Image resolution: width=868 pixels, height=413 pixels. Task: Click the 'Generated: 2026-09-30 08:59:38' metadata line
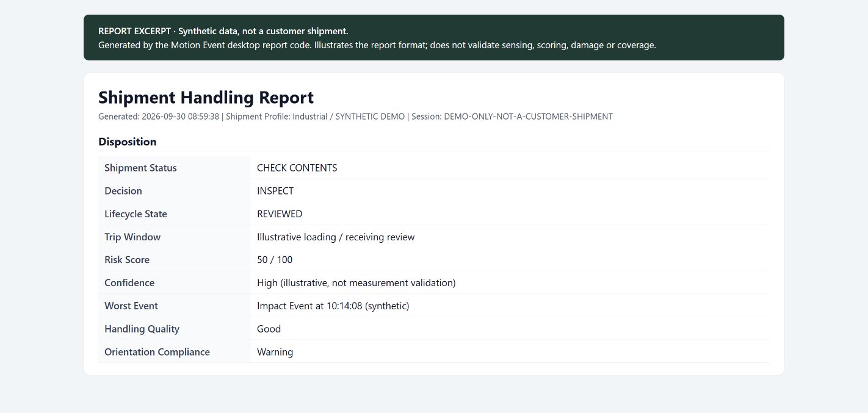(355, 117)
